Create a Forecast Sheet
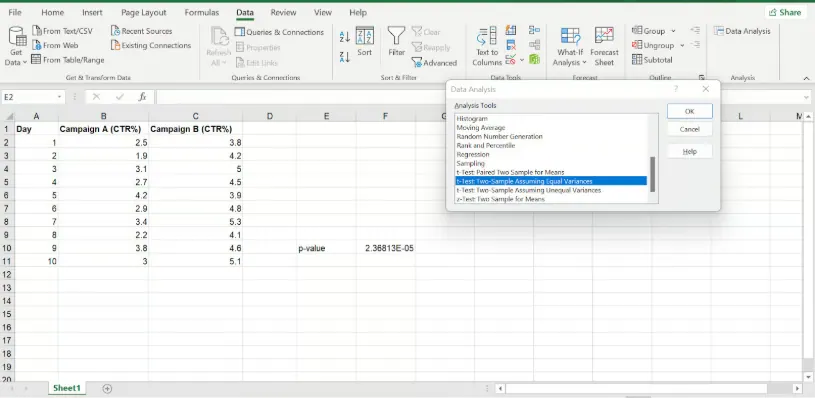The height and width of the screenshot is (398, 815). click(604, 47)
